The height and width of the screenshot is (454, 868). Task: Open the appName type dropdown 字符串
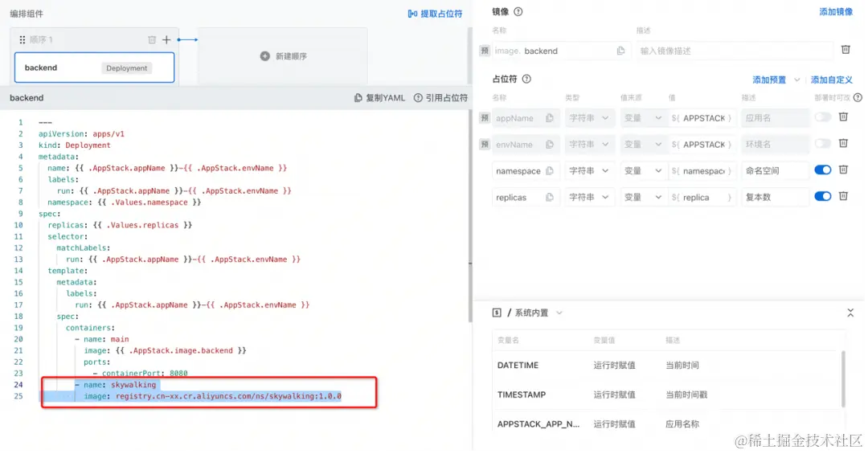pos(589,118)
